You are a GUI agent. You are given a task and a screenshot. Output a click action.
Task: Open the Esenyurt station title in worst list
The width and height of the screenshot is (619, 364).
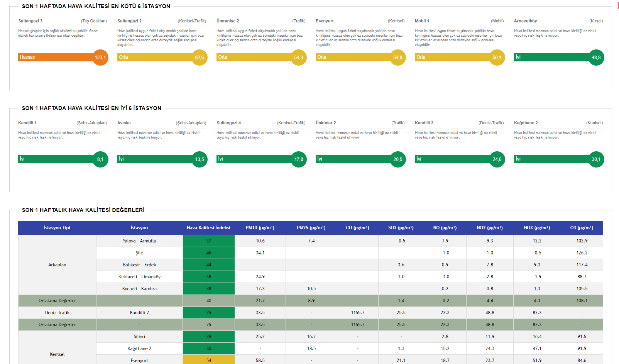[x=325, y=21]
